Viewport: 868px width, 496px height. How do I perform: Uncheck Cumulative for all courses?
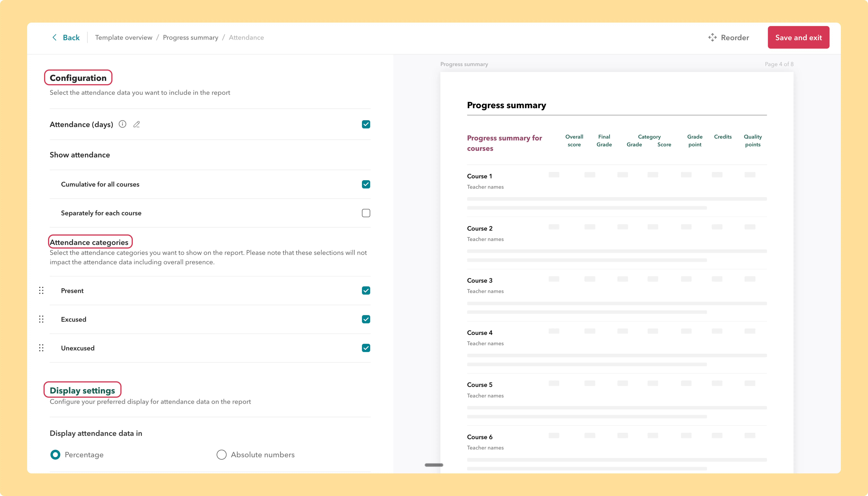tap(366, 184)
